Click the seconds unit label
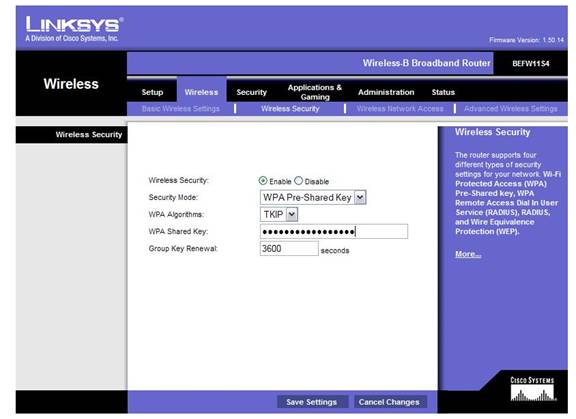Screen dimensions: 576x419 click(335, 251)
